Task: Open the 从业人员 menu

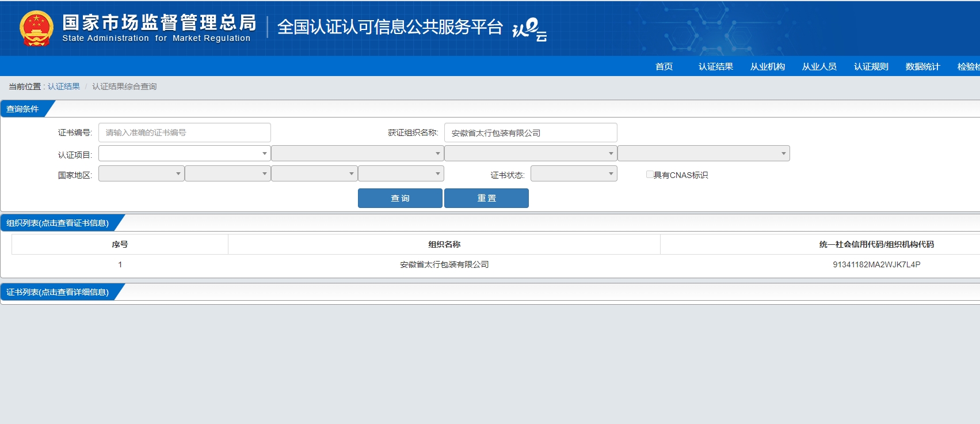Action: pyautogui.click(x=819, y=66)
